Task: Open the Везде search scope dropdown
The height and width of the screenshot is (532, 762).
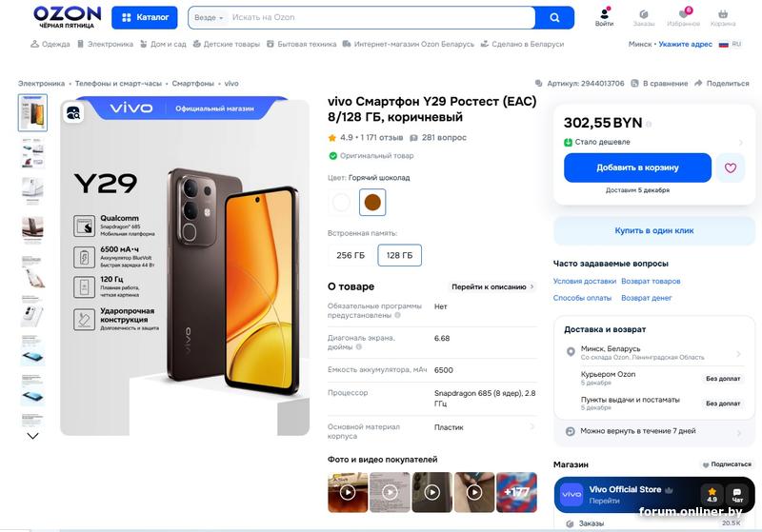Action: [x=209, y=17]
